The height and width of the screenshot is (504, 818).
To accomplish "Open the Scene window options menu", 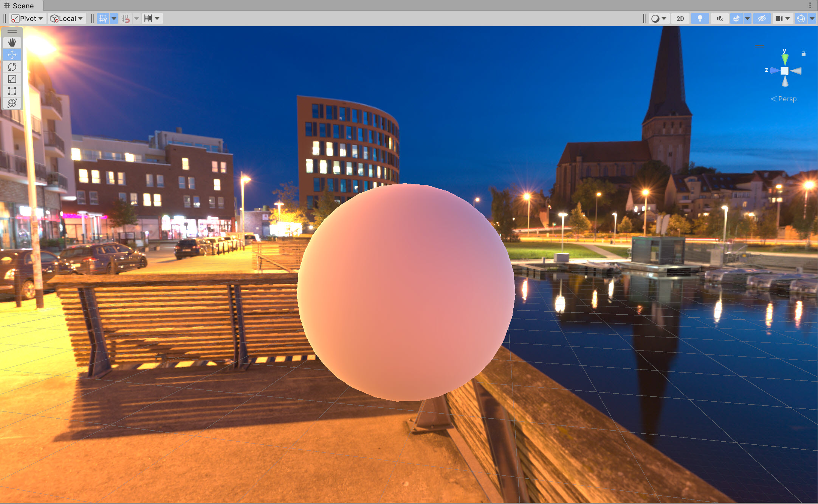I will tap(810, 5).
